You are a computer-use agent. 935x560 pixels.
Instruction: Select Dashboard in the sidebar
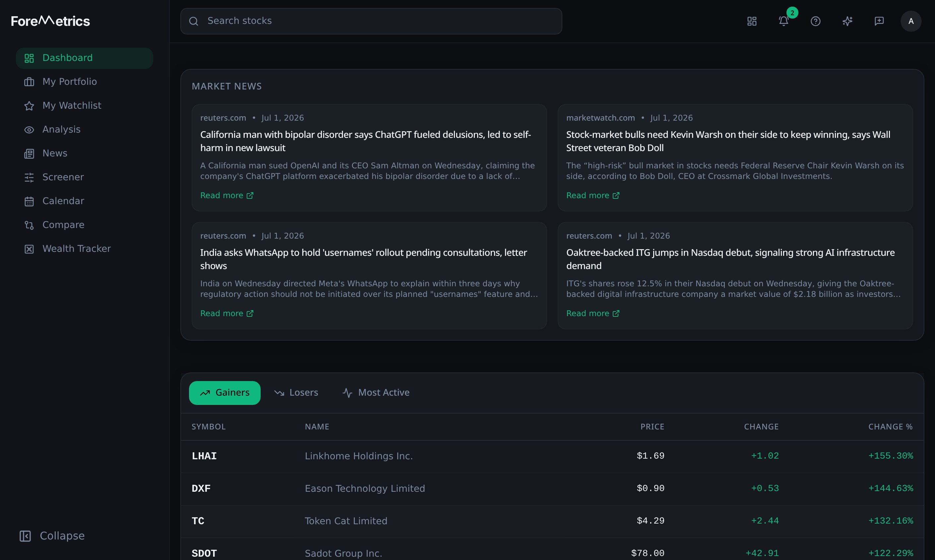pos(85,58)
